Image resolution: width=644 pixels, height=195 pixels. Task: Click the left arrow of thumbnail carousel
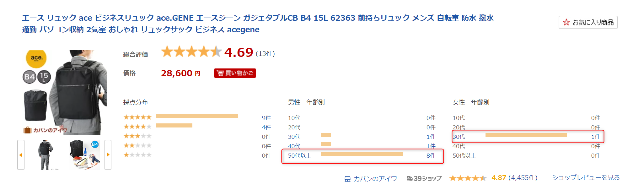tap(21, 155)
